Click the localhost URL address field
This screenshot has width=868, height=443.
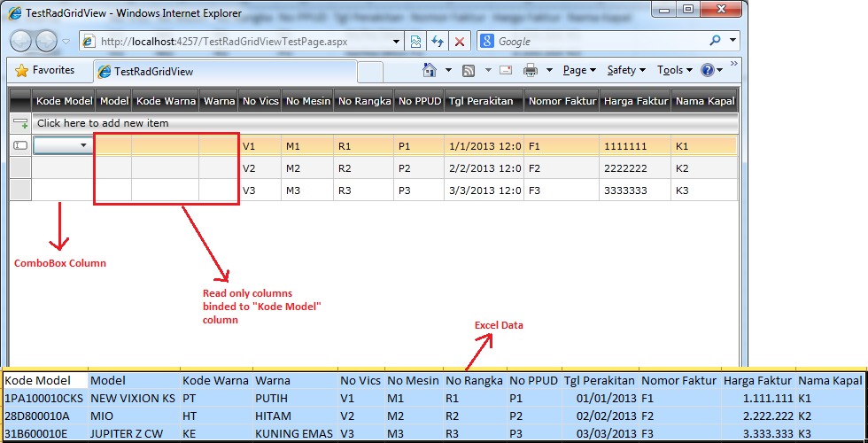point(236,42)
